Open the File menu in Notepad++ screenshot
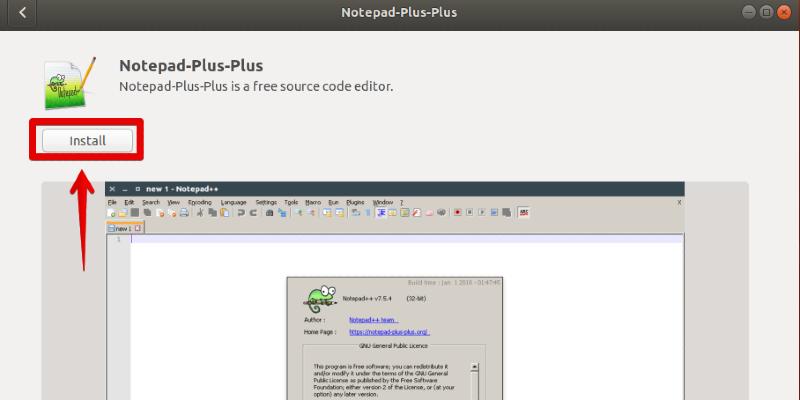This screenshot has height=400, width=800. (x=112, y=202)
